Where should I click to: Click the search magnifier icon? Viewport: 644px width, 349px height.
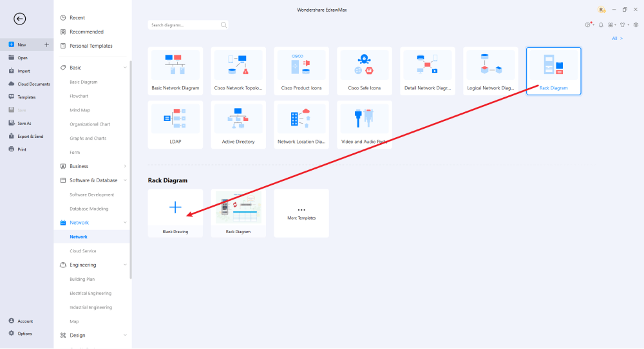point(223,25)
